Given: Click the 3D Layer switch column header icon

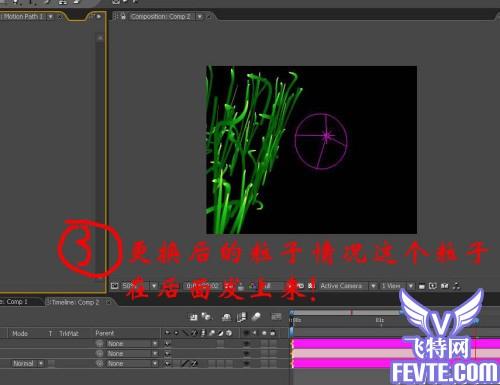Looking at the screenshot, I should tap(229, 333).
